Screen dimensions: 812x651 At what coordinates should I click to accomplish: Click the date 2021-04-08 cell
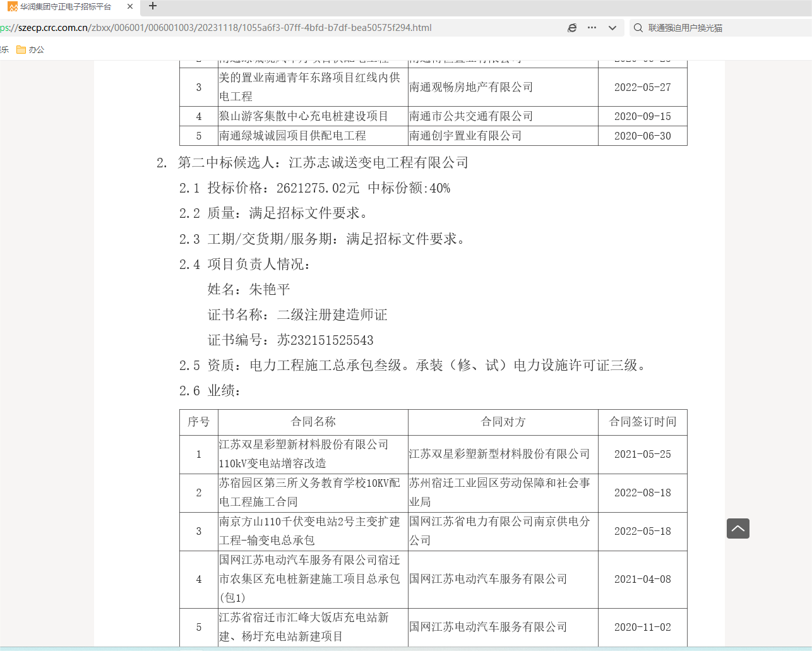642,579
